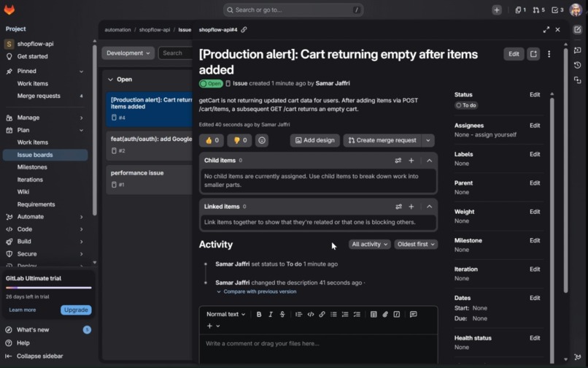The height and width of the screenshot is (368, 588).
Task: Attach a file with paperclip icon
Action: 385,314
